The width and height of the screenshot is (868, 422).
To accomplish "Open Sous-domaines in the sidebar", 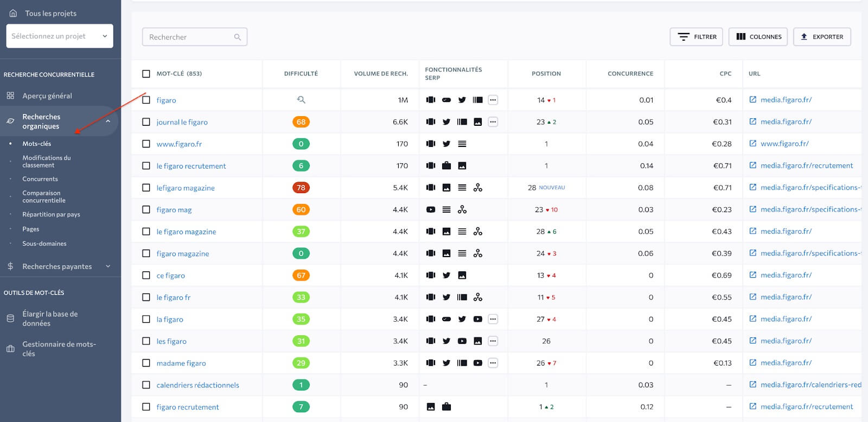I will pyautogui.click(x=44, y=244).
